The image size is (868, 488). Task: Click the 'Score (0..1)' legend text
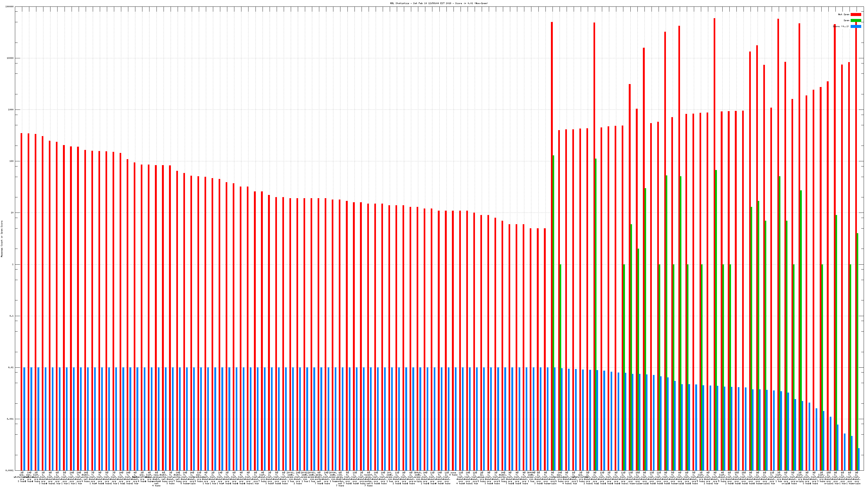[x=841, y=26]
